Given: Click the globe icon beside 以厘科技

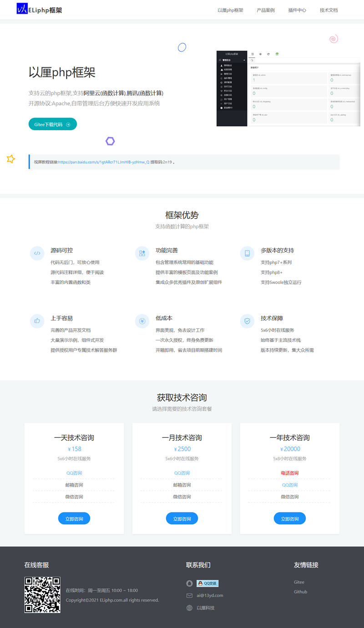Looking at the screenshot, I should coord(189,608).
